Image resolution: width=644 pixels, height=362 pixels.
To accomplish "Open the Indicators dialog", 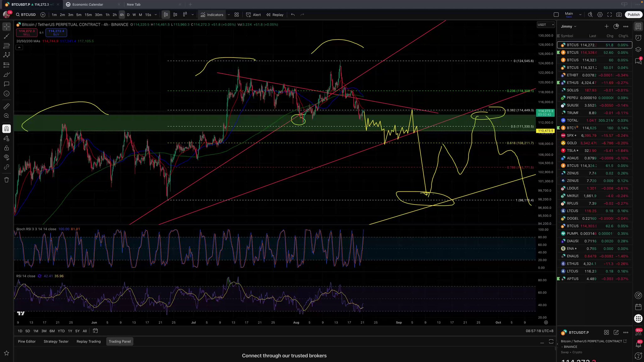I will pyautogui.click(x=212, y=15).
